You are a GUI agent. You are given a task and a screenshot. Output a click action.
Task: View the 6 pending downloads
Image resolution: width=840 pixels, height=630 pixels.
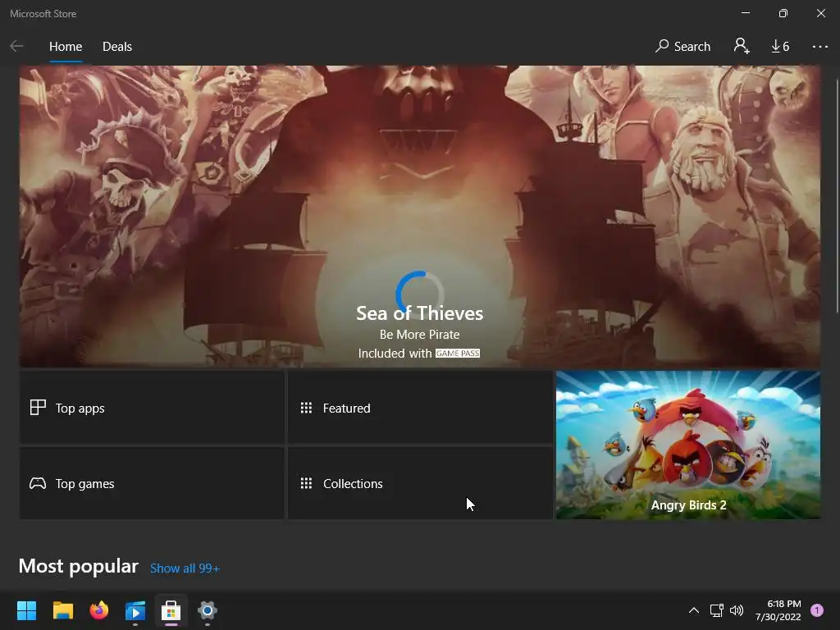point(780,47)
